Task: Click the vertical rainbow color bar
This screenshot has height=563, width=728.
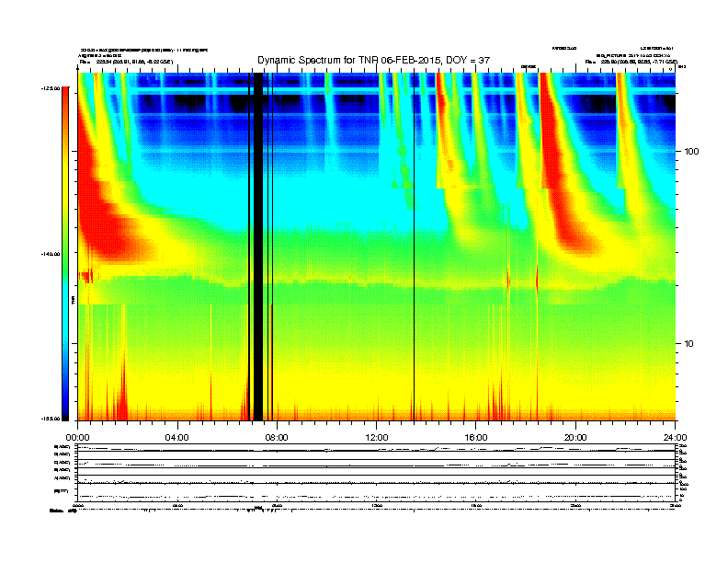Action: point(65,254)
